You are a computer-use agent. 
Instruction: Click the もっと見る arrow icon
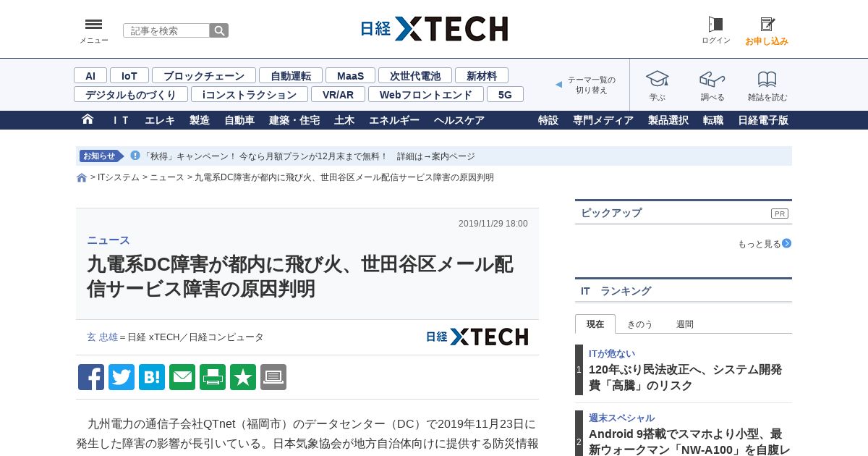(x=787, y=243)
